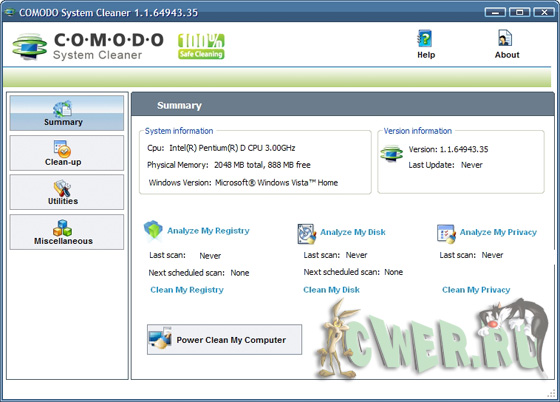Click disk Next scheduled scan None text
Viewport: 560px width, 402px height.
353,272
